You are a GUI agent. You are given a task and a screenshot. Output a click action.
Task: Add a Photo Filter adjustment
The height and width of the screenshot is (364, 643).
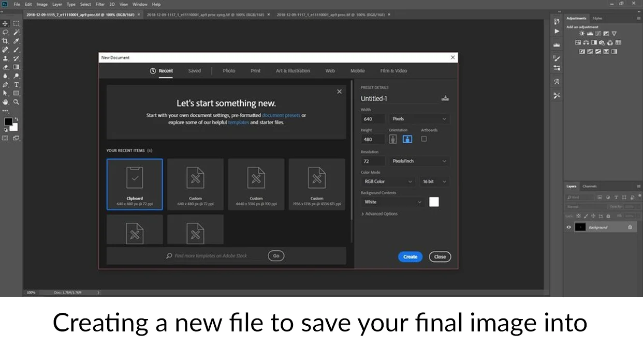click(x=602, y=42)
